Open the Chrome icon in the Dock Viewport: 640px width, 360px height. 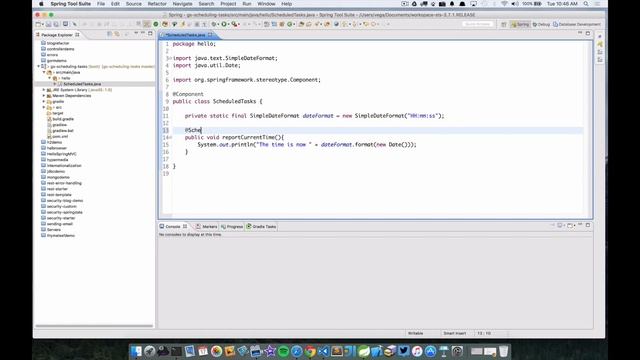click(x=310, y=351)
